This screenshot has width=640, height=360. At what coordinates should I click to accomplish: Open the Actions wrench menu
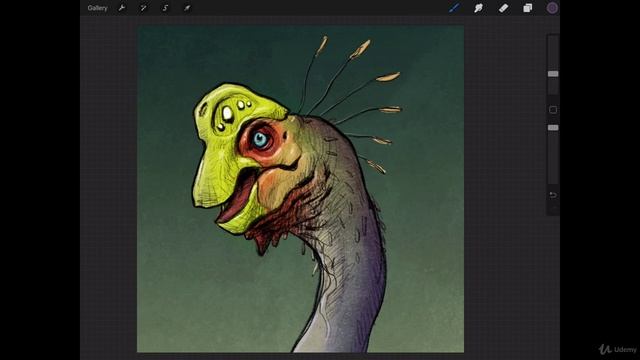(122, 8)
